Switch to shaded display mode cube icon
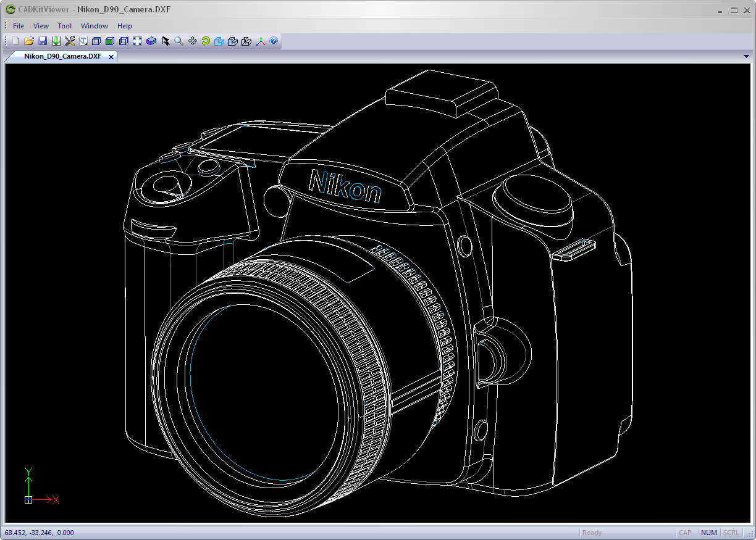The image size is (756, 540). click(x=110, y=41)
